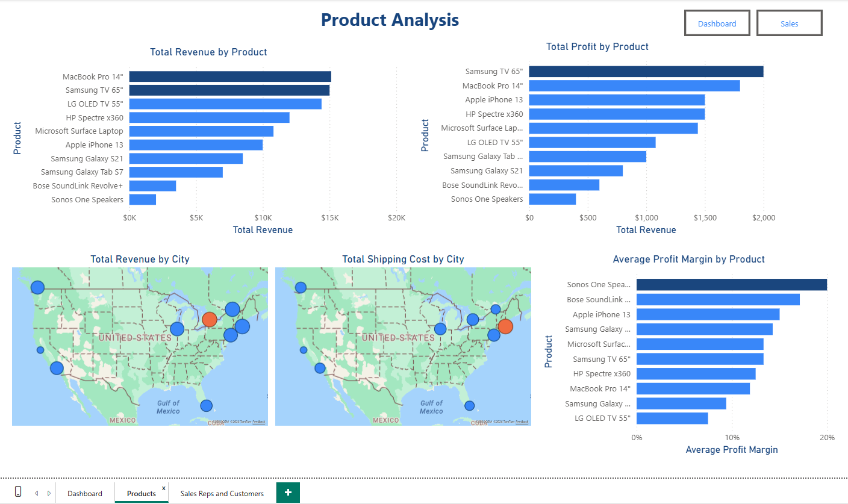848x504 pixels.
Task: Click Chicago-area bubble on Total Revenue map
Action: pos(176,329)
